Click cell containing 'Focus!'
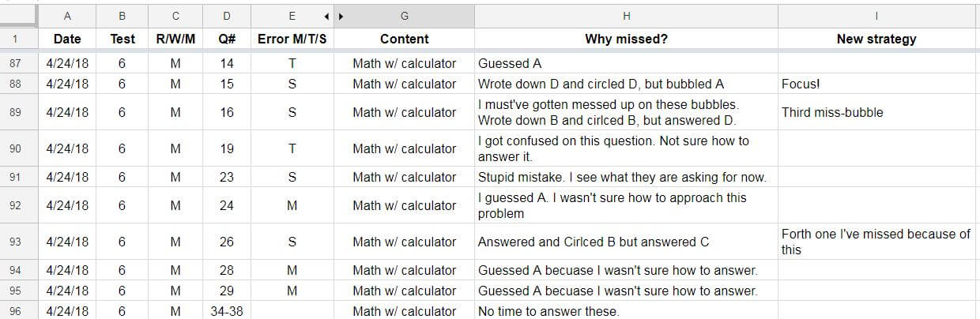 pos(879,84)
